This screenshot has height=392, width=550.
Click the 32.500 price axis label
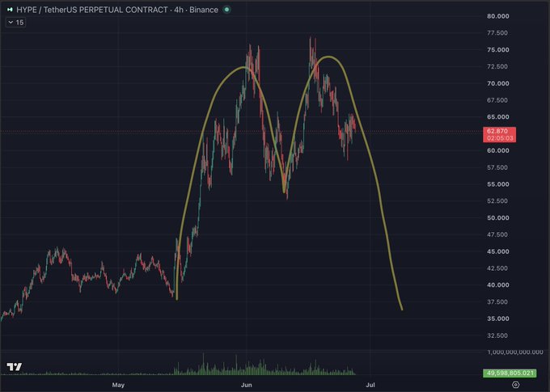click(x=497, y=335)
